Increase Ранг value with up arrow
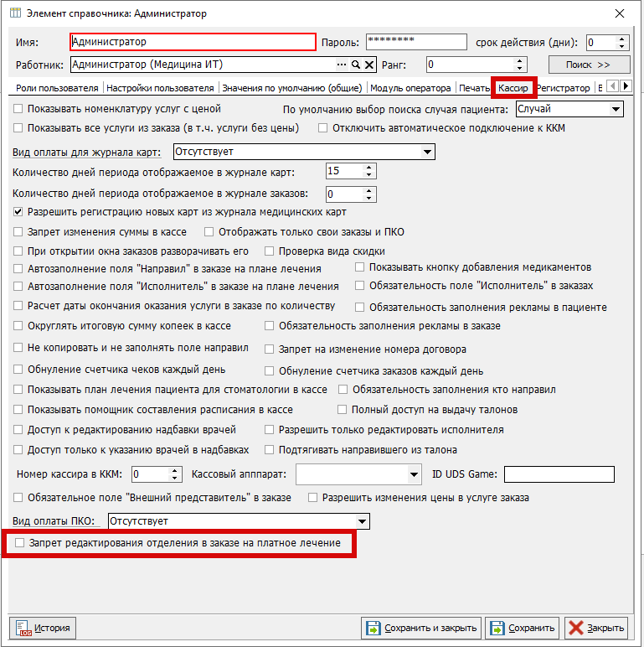The height and width of the screenshot is (647, 644). [519, 61]
